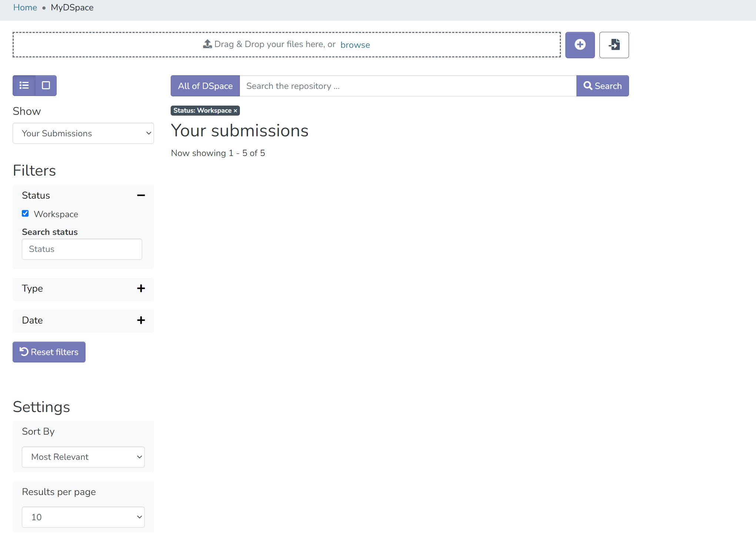Click the import submission icon

point(614,45)
